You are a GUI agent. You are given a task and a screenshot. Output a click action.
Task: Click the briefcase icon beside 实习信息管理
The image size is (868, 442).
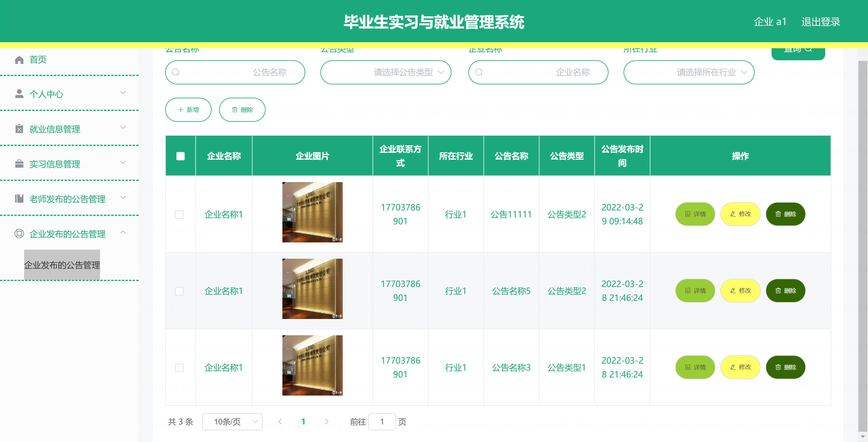tap(19, 164)
